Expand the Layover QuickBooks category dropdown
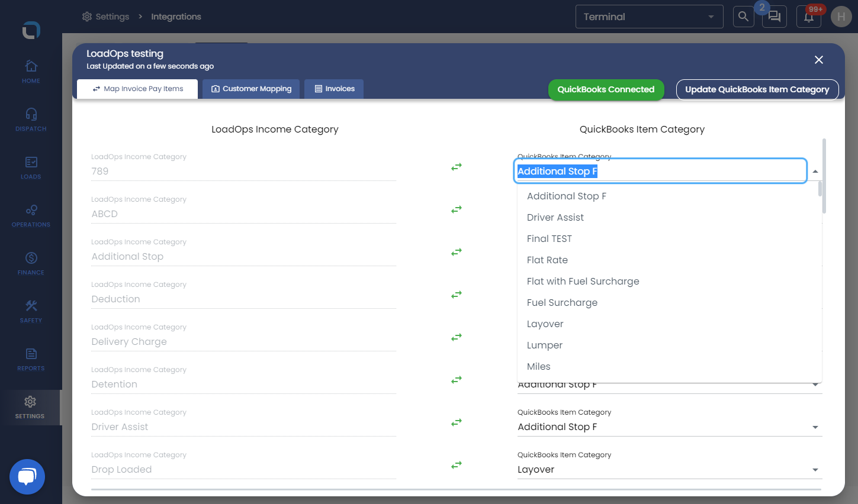Viewport: 858px width, 504px height. point(815,470)
